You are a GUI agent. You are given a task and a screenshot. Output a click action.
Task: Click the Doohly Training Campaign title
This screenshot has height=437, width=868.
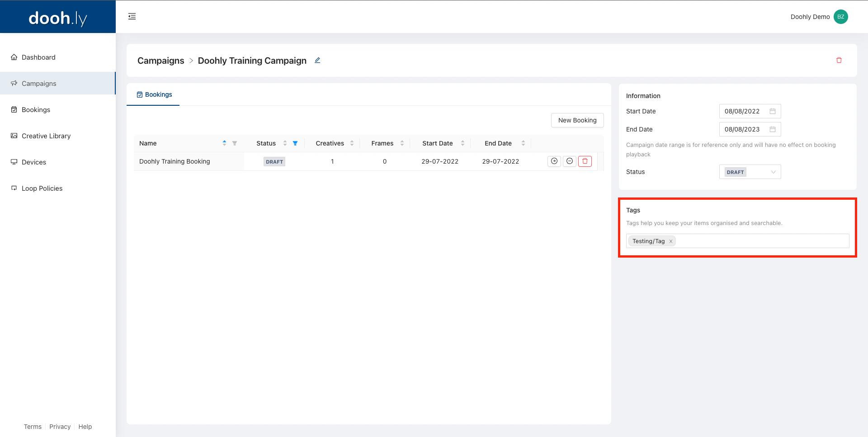(252, 61)
